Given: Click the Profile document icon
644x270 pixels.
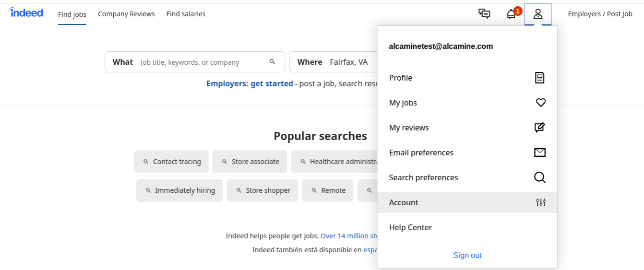Looking at the screenshot, I should [x=540, y=78].
